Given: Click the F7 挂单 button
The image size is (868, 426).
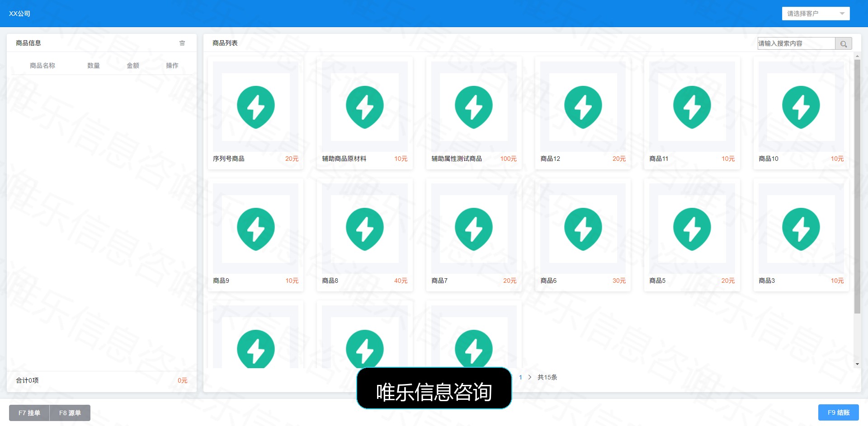Looking at the screenshot, I should coord(29,413).
